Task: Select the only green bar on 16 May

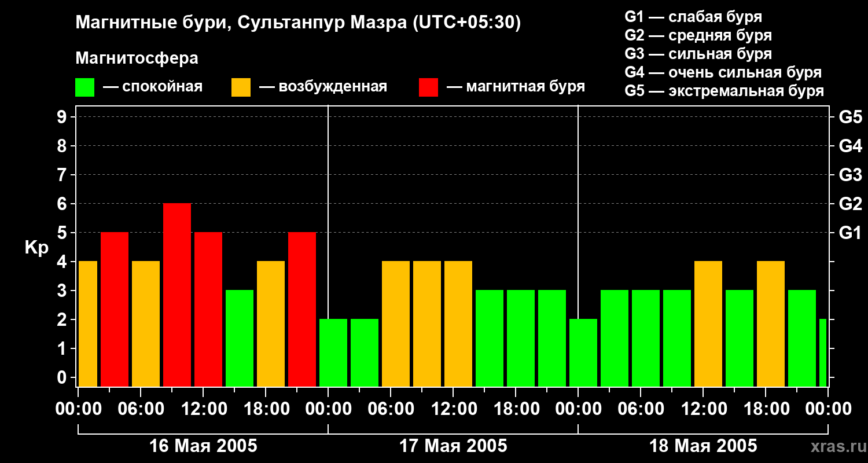Action: point(240,338)
